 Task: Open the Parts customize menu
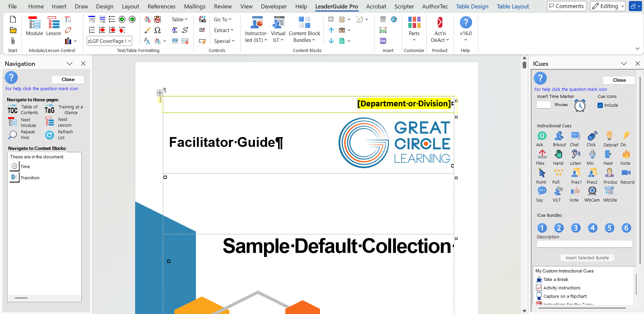point(414,30)
